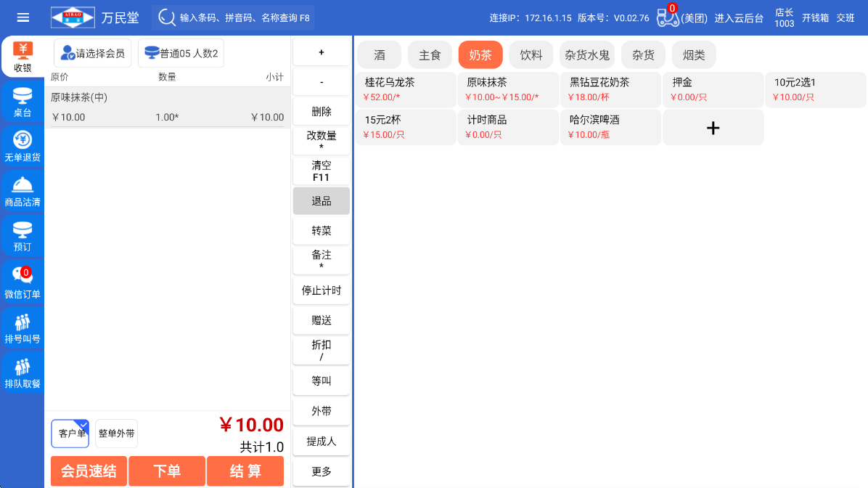
Task: Expand the 更多 more actions button
Action: [x=322, y=471]
